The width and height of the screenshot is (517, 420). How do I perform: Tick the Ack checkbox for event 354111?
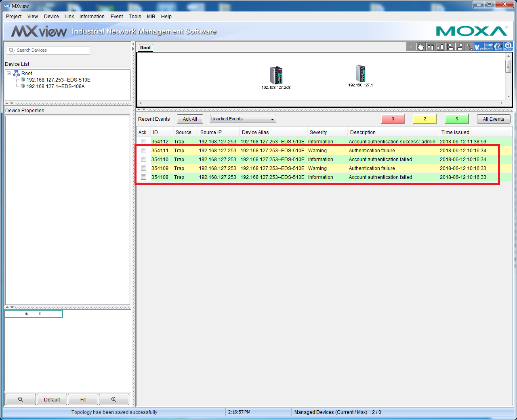pos(143,151)
